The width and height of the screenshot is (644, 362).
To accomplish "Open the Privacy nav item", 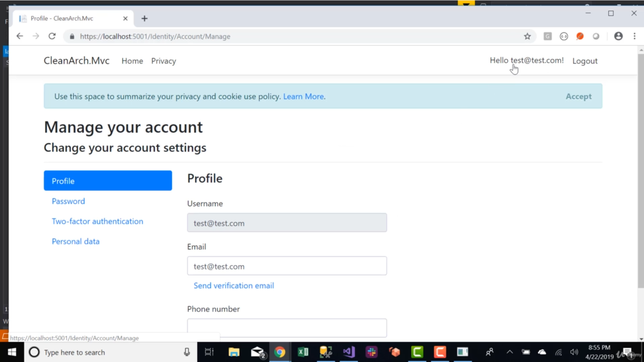I will coord(164,61).
